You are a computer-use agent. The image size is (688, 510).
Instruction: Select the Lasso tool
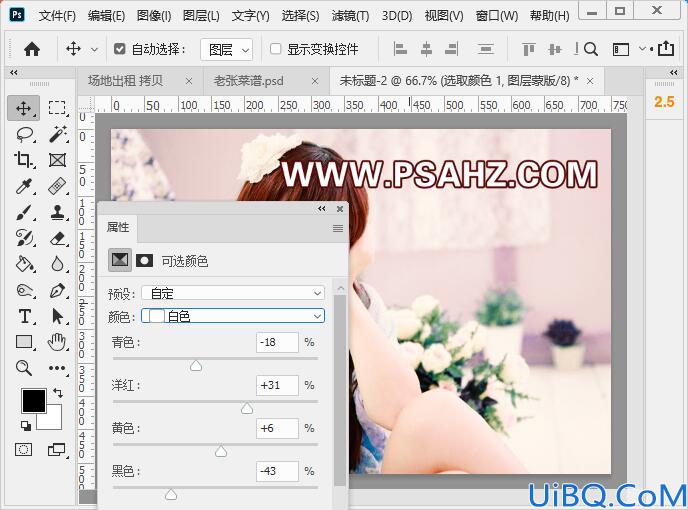25,134
